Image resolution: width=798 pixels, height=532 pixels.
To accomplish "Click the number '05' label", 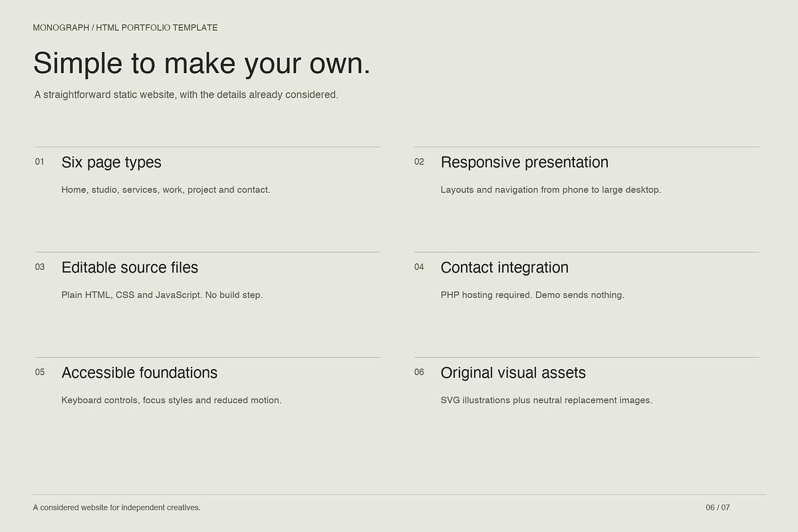I will click(x=40, y=372).
